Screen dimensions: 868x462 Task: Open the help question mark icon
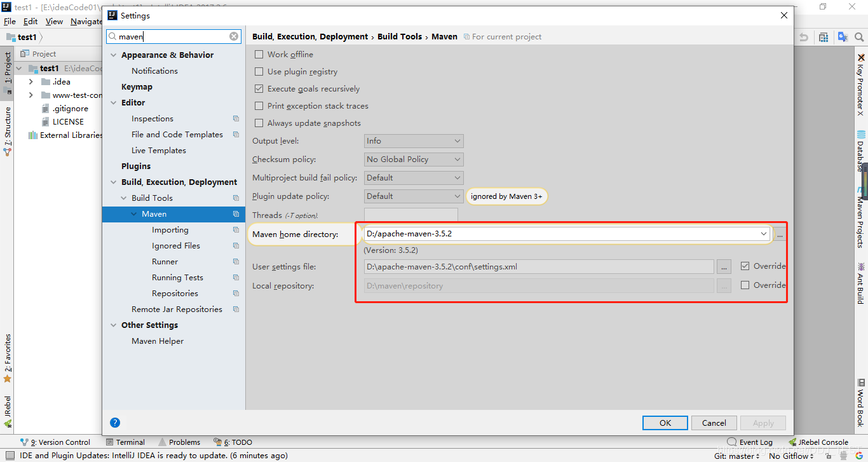[x=115, y=423]
